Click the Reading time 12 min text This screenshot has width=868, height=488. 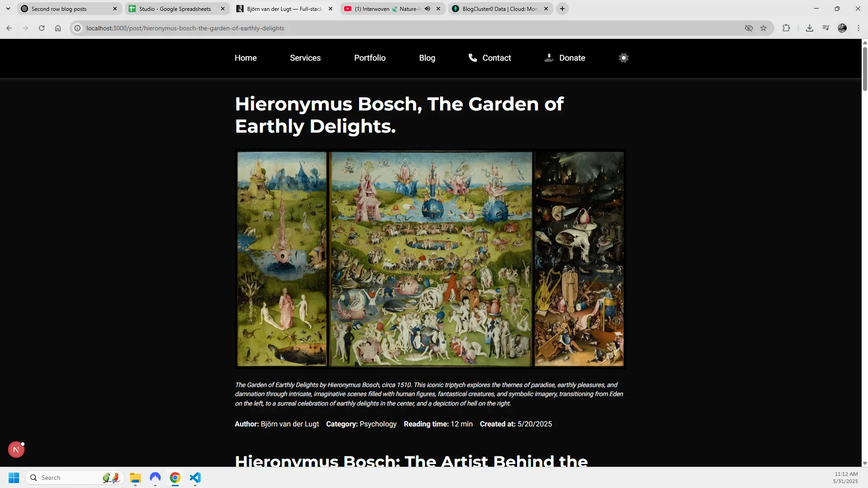click(x=438, y=424)
